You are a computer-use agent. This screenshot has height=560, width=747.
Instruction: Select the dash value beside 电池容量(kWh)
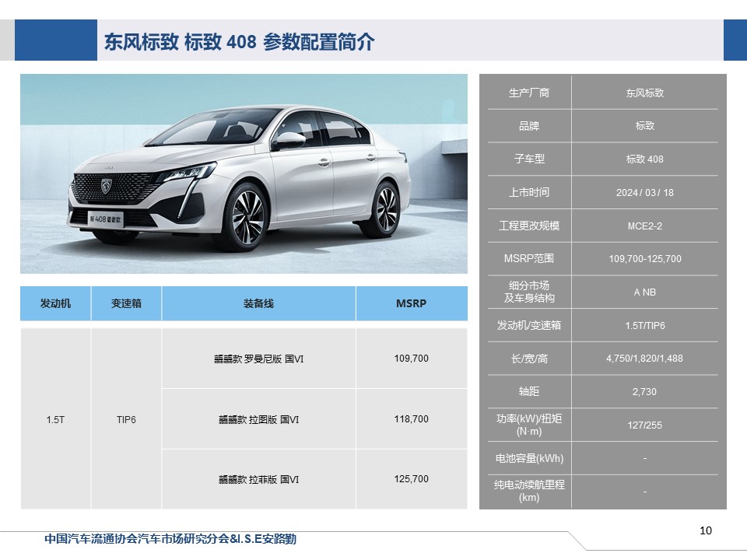point(644,458)
